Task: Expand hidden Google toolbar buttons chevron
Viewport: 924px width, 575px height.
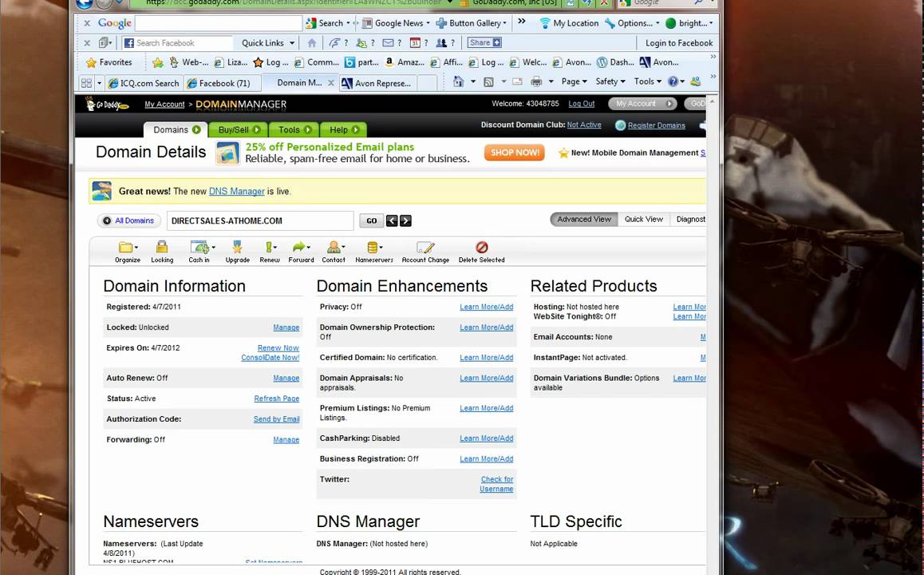Action: [x=522, y=22]
